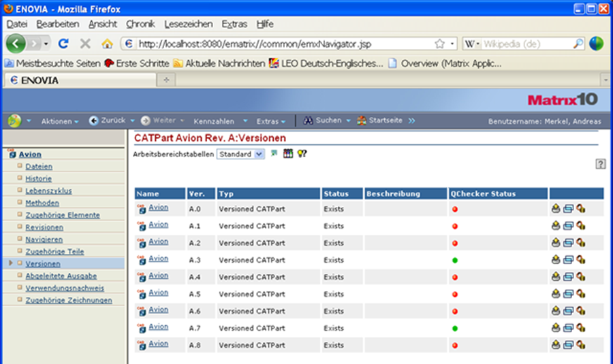
Task: Open the page help question mark box
Action: coord(601,164)
